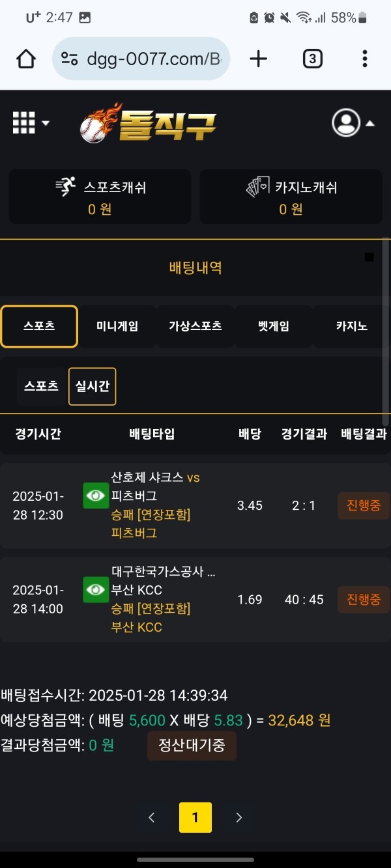The height and width of the screenshot is (868, 391).
Task: Go back a page with left chevron
Action: coord(152,817)
